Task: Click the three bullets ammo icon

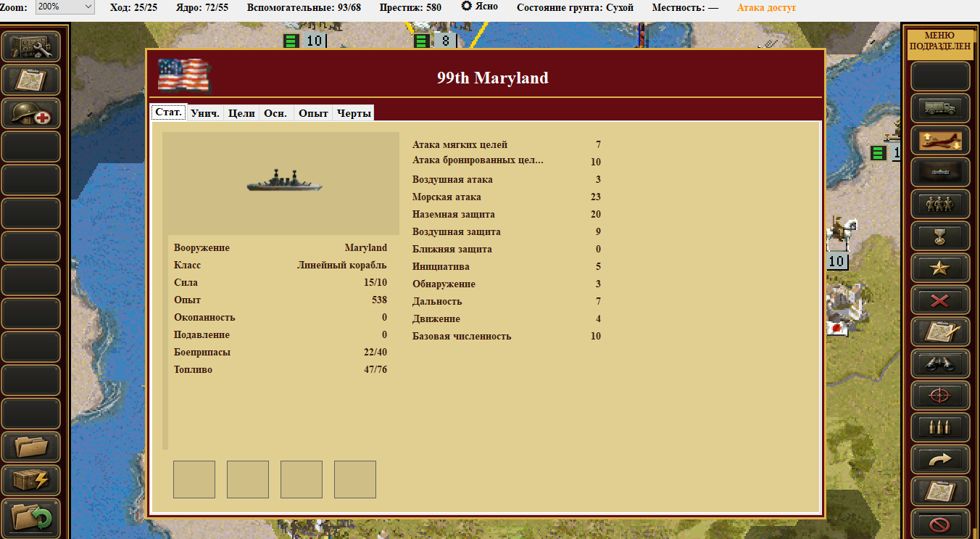Action: click(940, 427)
